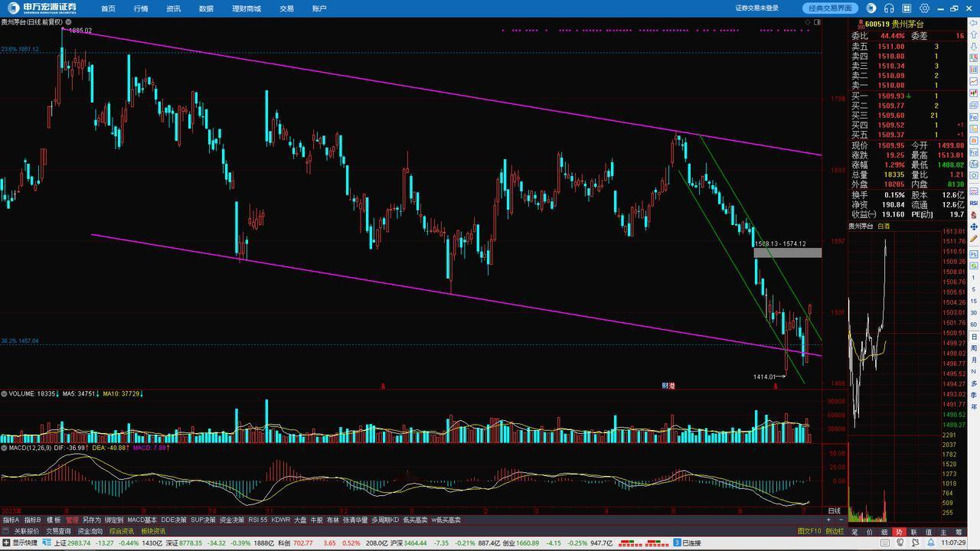This screenshot has height=551, width=980.
Task: Apply the SUP决策 indicator
Action: pos(203,520)
